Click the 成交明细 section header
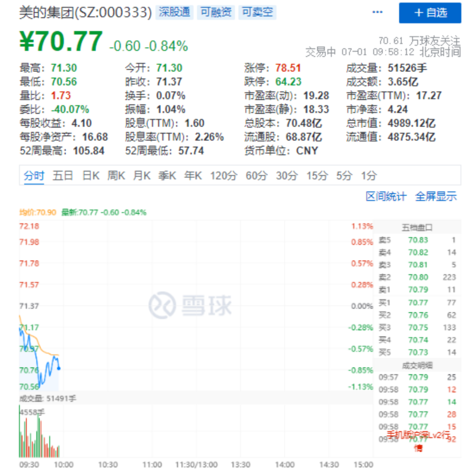Screen dimensions: 476x476 tap(417, 366)
